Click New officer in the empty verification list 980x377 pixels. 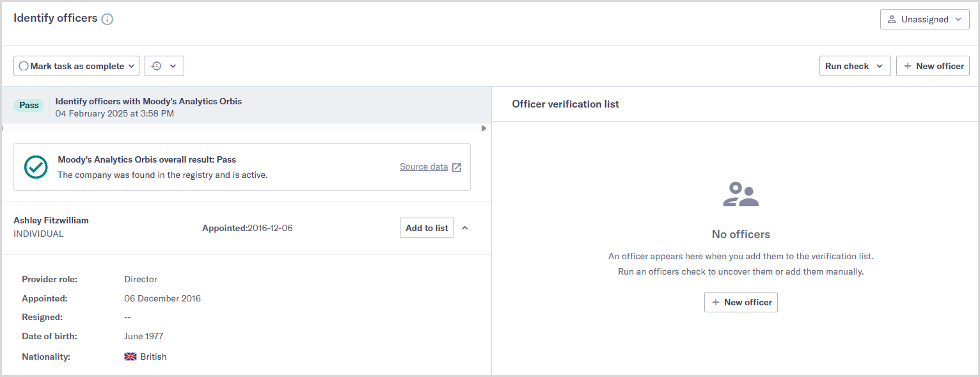point(740,301)
